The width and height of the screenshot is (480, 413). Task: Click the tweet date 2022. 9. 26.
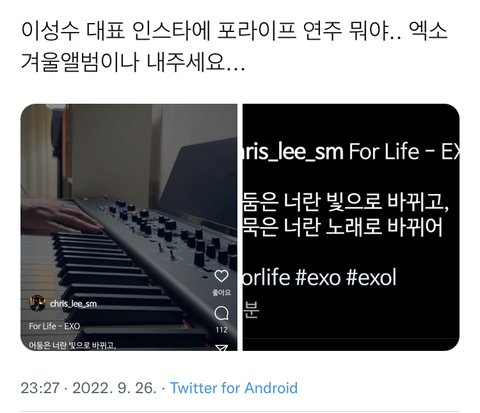(x=114, y=388)
